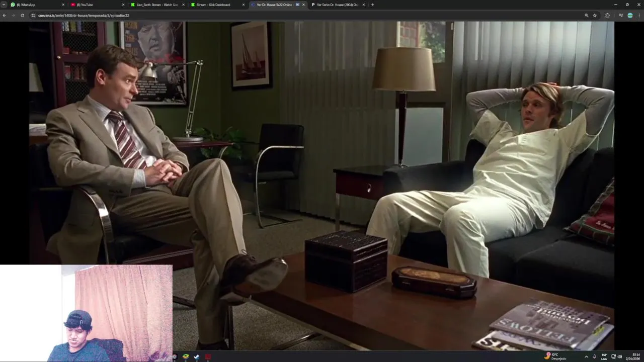Reload the current page
644x362 pixels.
(22, 16)
